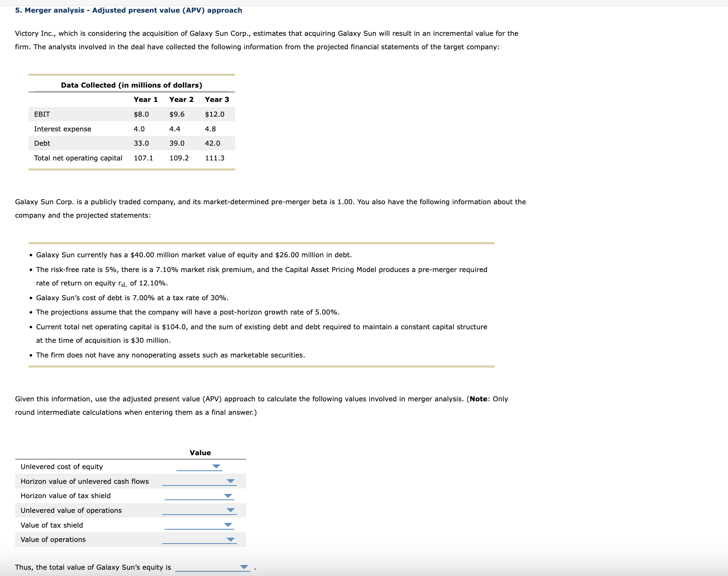Open the Value of operations dropdown
The width and height of the screenshot is (728, 576).
[231, 539]
